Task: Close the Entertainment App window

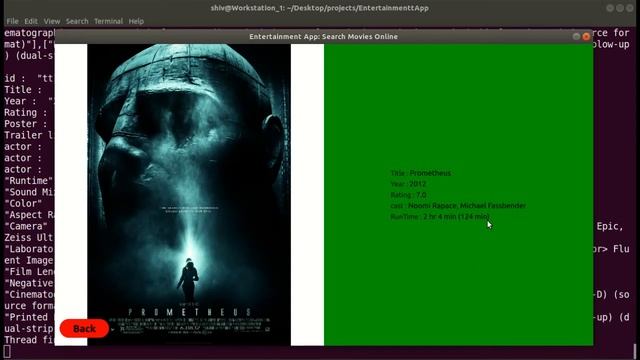Action: tap(587, 36)
